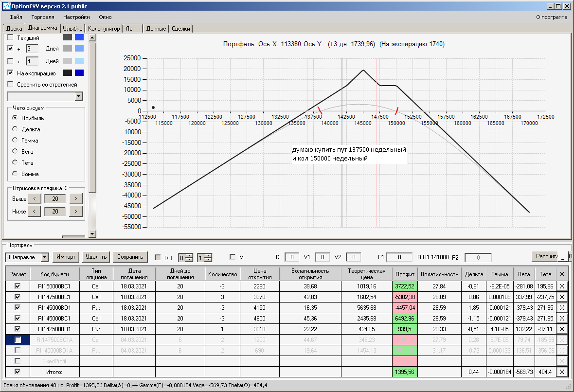Image resolution: width=574 pixels, height=392 pixels.
Task: Uncheck the +3 Дней checkbox
Action: (x=10, y=48)
